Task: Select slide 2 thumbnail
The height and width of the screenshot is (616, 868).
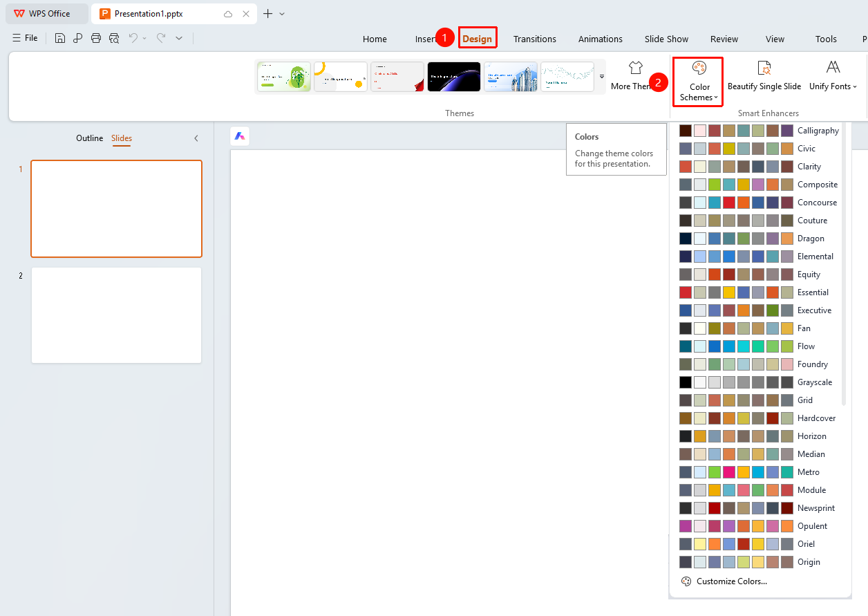Action: tap(116, 315)
